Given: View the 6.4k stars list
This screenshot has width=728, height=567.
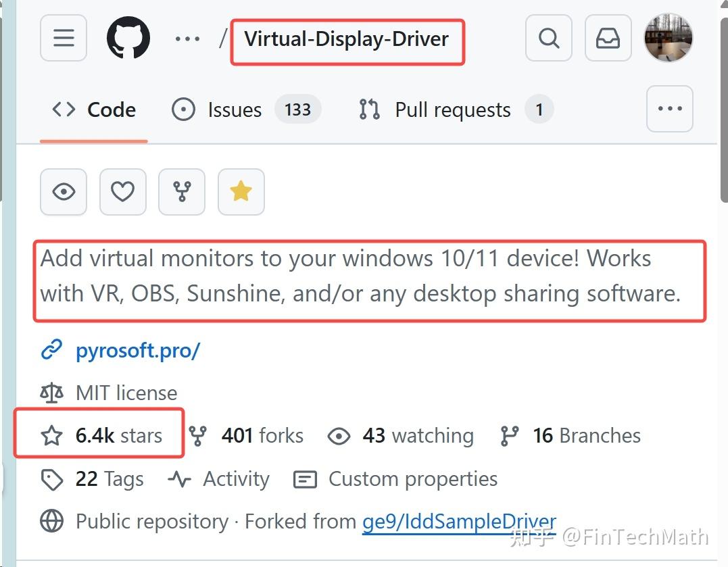Looking at the screenshot, I should click(x=118, y=436).
